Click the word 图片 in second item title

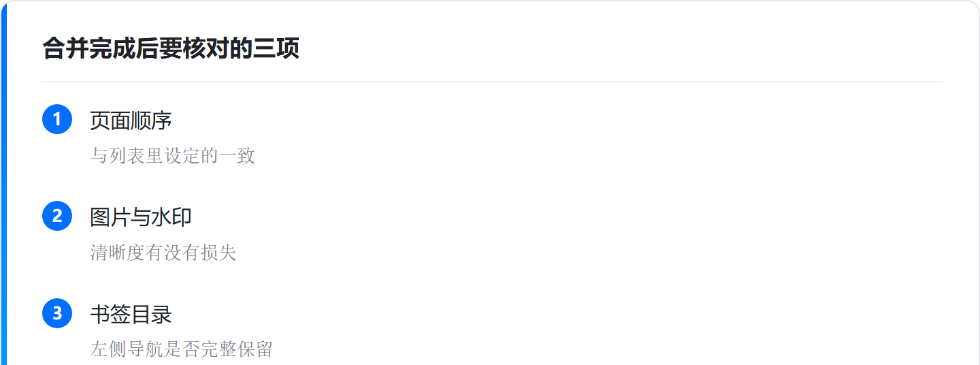110,217
